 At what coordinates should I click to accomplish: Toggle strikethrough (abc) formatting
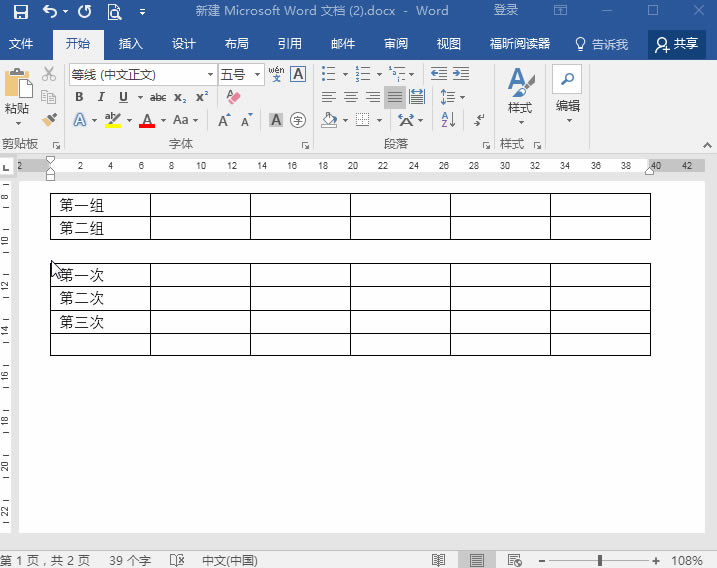[x=158, y=97]
